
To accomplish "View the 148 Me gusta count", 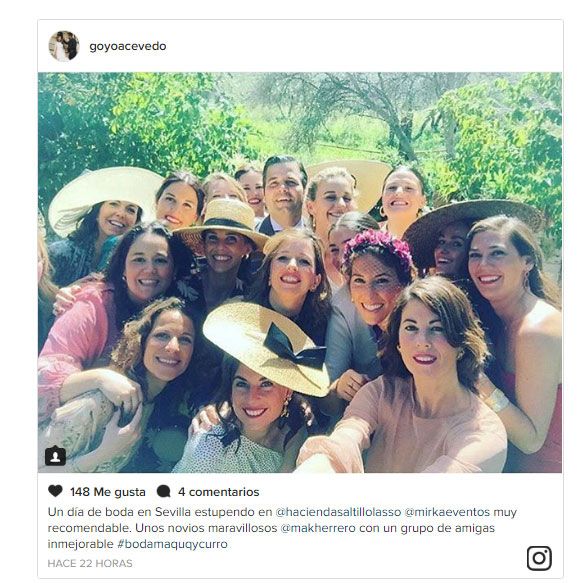I will [x=108, y=492].
